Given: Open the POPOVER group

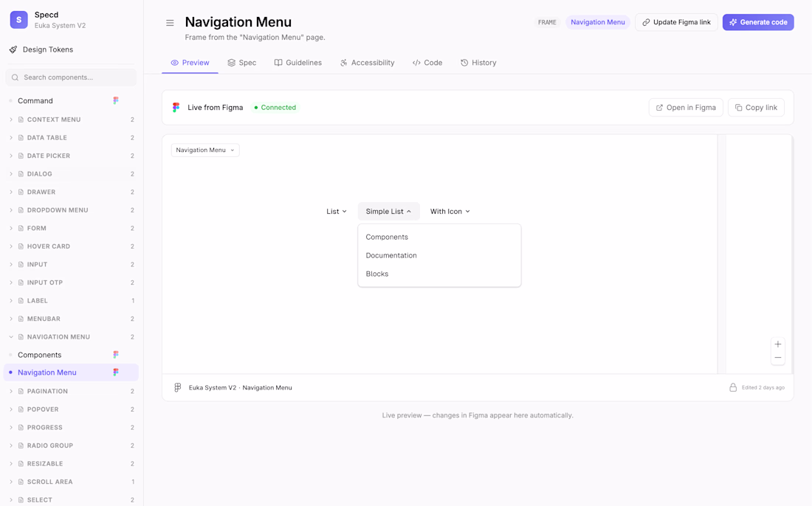Looking at the screenshot, I should click(71, 409).
